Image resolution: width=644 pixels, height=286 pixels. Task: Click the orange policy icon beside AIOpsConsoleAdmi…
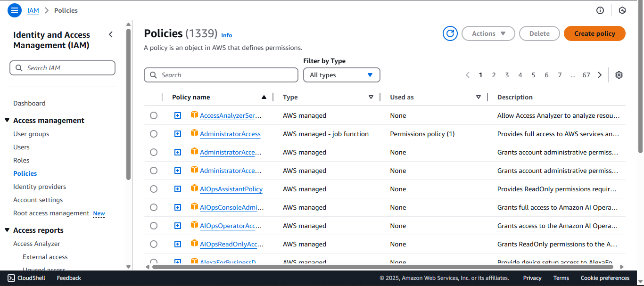click(x=194, y=206)
